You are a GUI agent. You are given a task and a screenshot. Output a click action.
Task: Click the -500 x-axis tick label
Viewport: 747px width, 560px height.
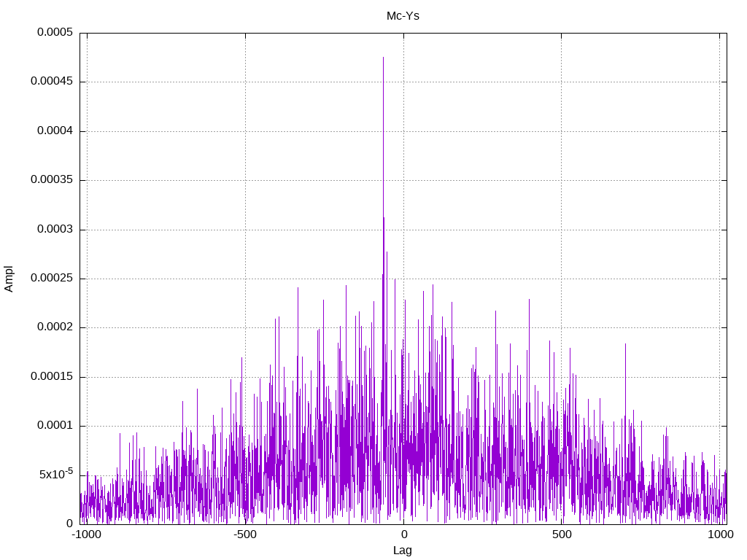(x=245, y=534)
